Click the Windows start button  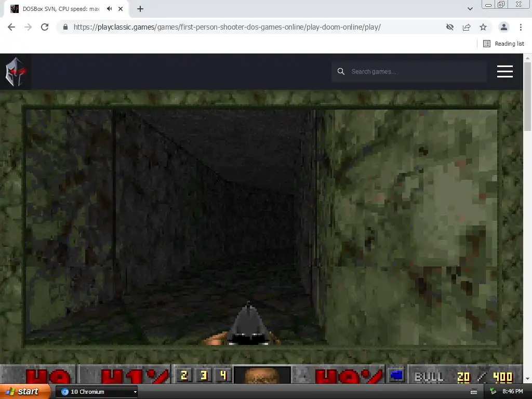coord(25,392)
